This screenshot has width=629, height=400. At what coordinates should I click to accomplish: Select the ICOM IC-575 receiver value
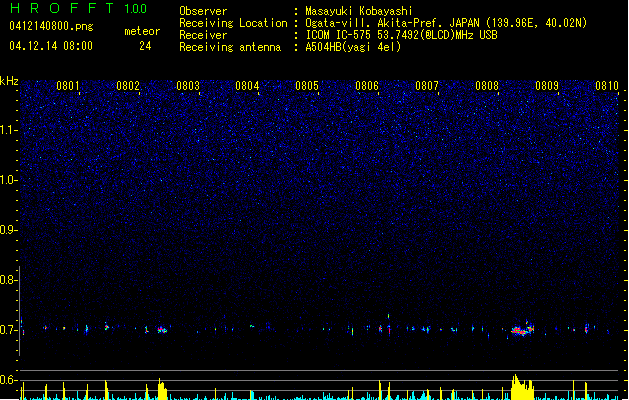coord(401,35)
